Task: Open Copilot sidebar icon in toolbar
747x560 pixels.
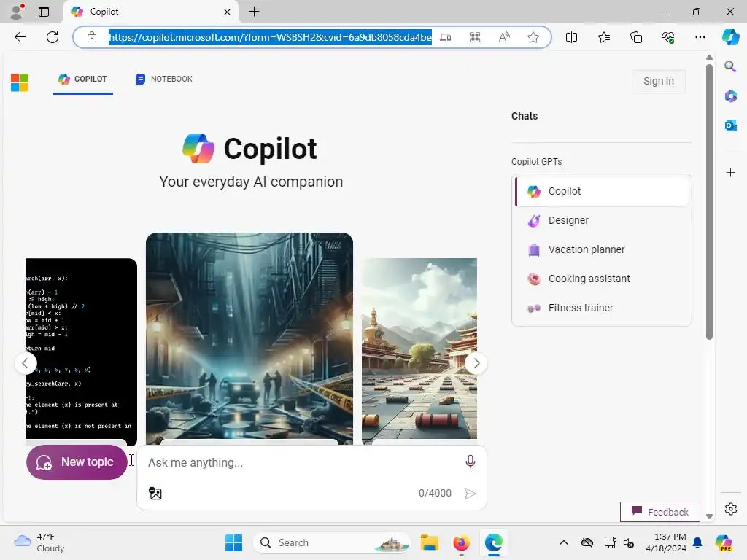Action: coord(730,37)
